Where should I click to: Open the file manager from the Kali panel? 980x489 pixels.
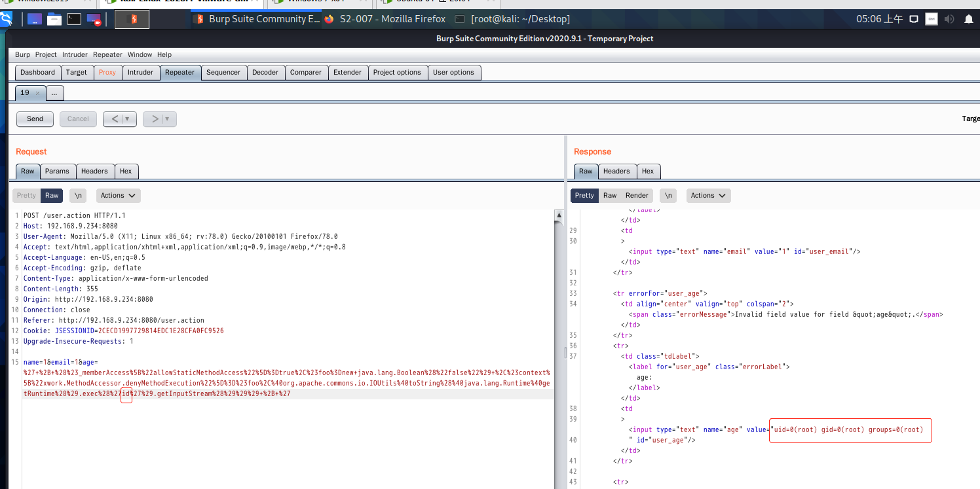tap(54, 20)
